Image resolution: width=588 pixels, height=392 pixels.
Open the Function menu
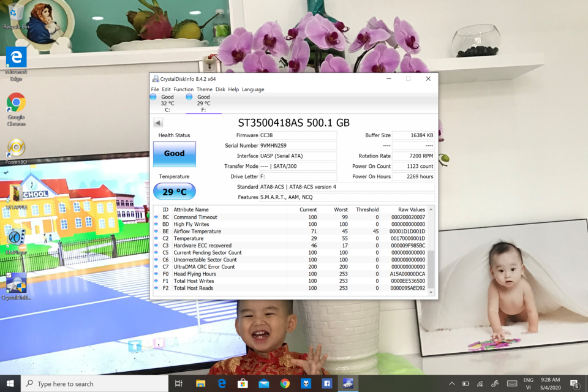183,89
